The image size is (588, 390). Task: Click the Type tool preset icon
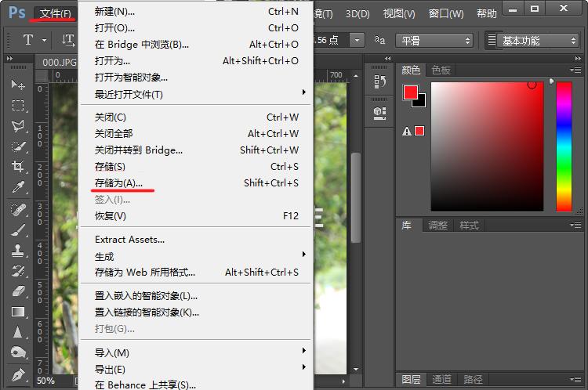(28, 40)
